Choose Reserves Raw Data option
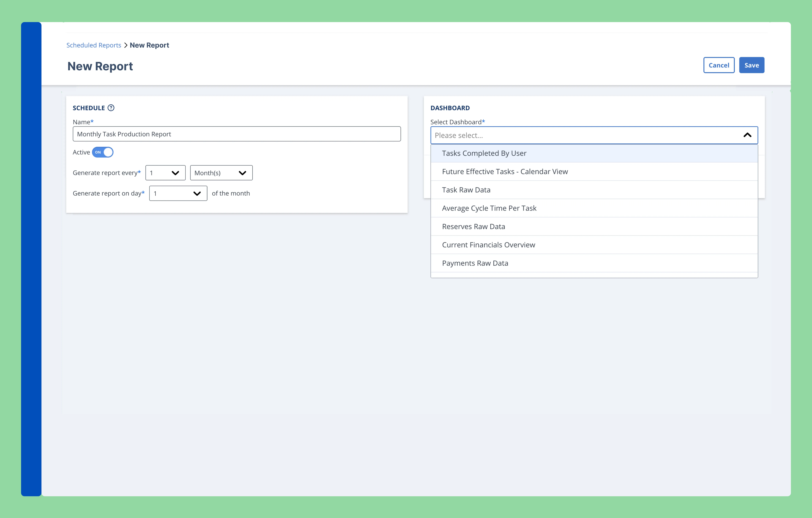 pyautogui.click(x=473, y=226)
